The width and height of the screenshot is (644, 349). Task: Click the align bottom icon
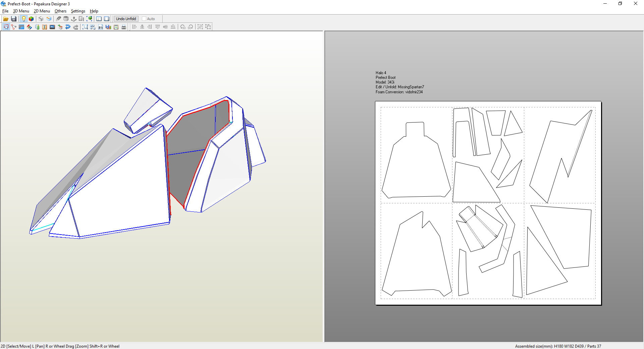(x=173, y=27)
